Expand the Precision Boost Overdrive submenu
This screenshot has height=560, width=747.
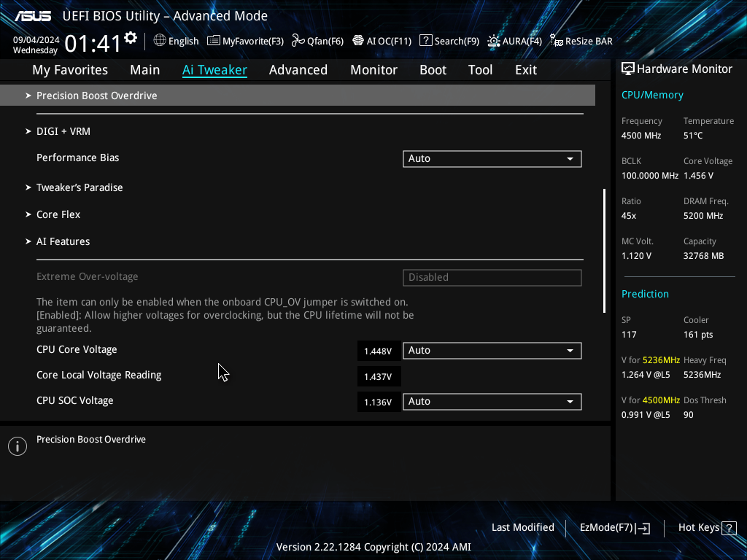298,96
